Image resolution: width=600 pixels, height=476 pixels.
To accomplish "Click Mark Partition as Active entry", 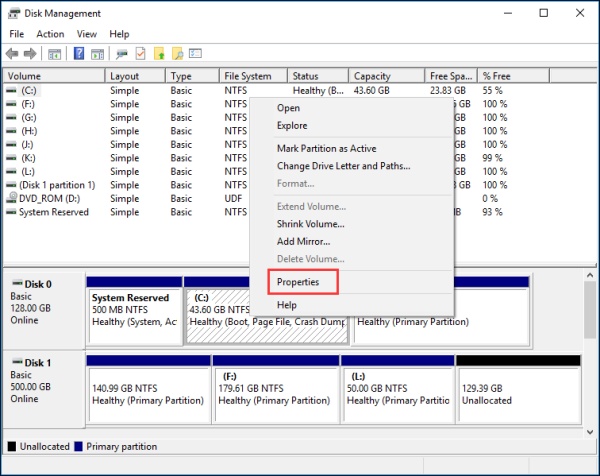I will coord(326,148).
